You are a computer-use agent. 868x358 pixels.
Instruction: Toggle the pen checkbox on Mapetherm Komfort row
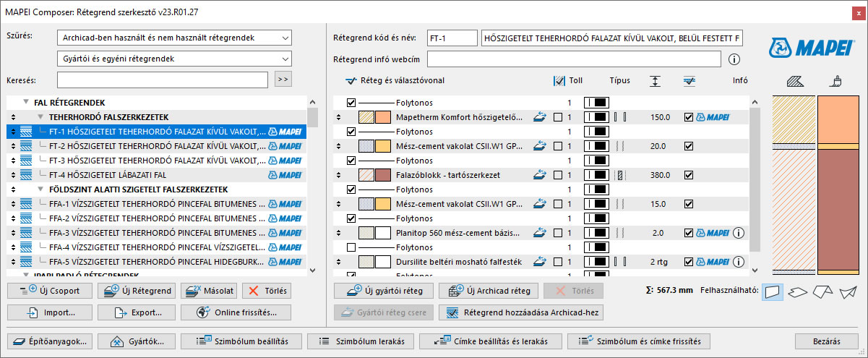[557, 117]
